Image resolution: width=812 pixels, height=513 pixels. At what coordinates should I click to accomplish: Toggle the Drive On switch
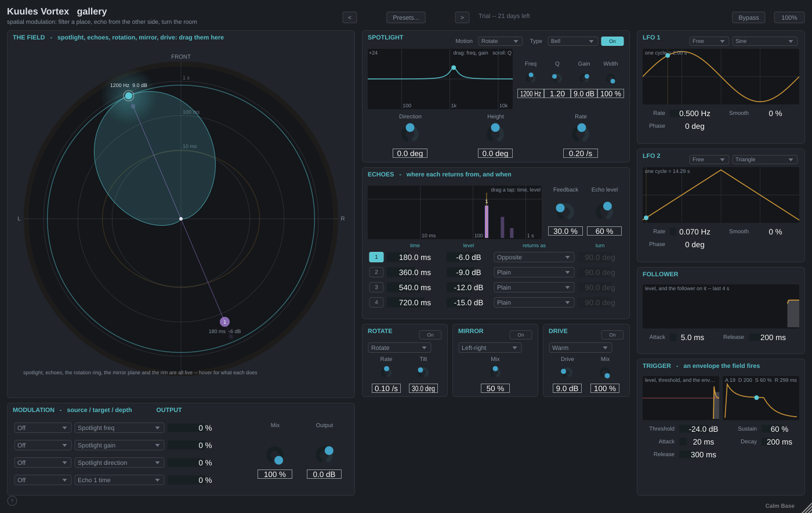click(x=612, y=335)
